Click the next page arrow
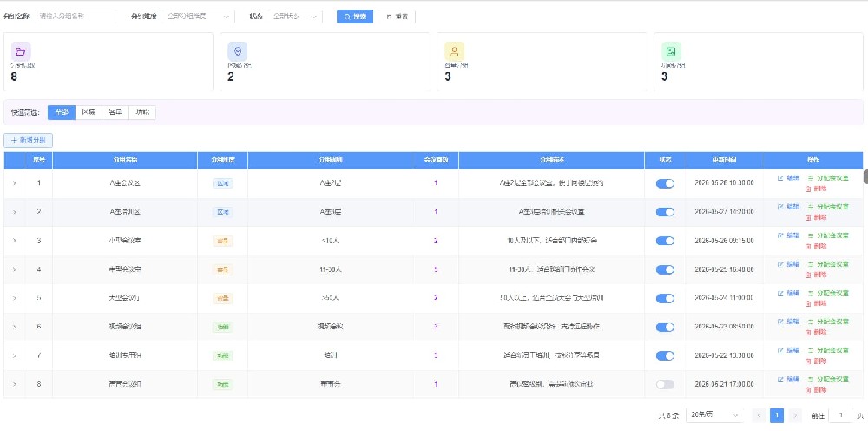 click(795, 415)
